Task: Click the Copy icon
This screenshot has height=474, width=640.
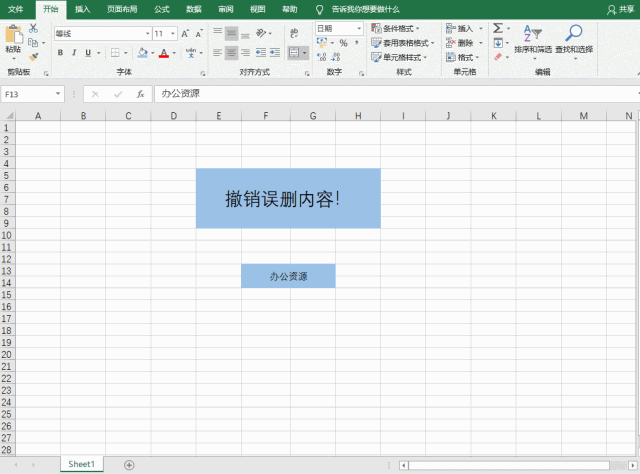Action: tap(33, 42)
